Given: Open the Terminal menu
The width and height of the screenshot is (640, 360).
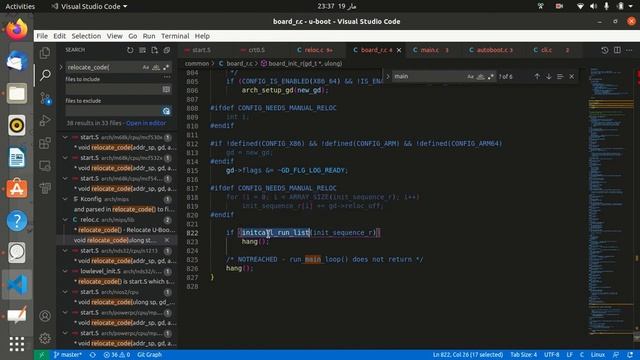Looking at the screenshot, I should 175,36.
